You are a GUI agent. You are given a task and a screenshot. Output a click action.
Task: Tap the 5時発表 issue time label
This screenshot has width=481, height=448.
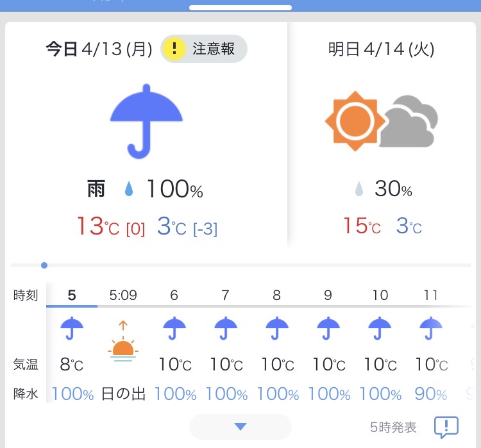pos(393,427)
